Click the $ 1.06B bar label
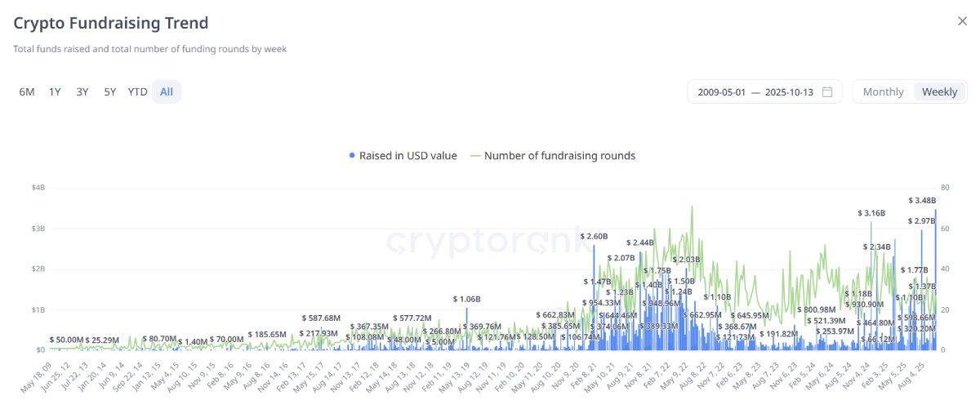 [x=466, y=299]
